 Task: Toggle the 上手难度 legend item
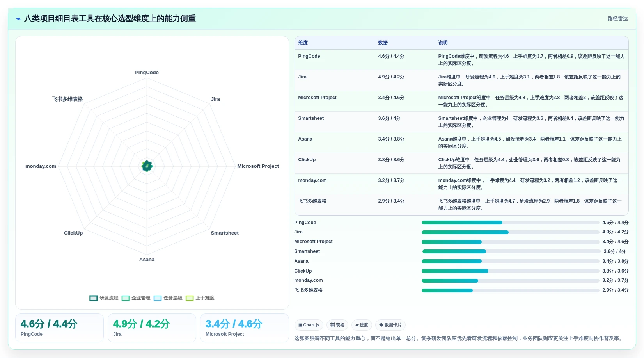(x=200, y=298)
